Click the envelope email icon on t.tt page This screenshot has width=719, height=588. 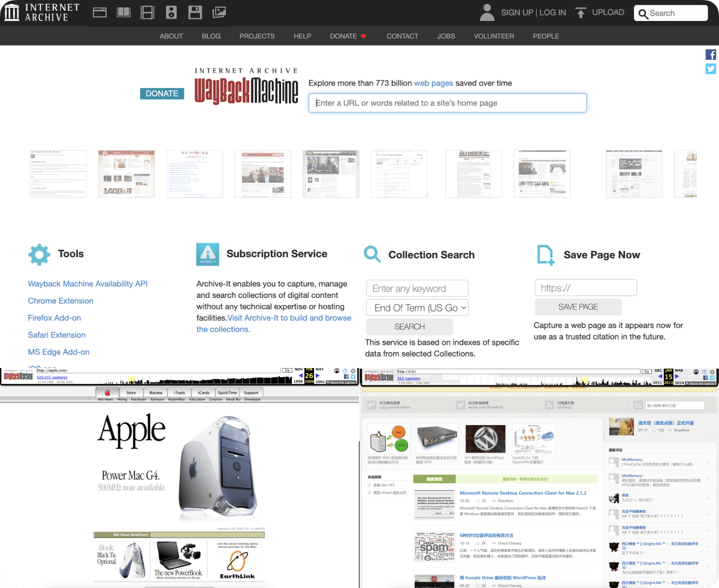(x=638, y=406)
